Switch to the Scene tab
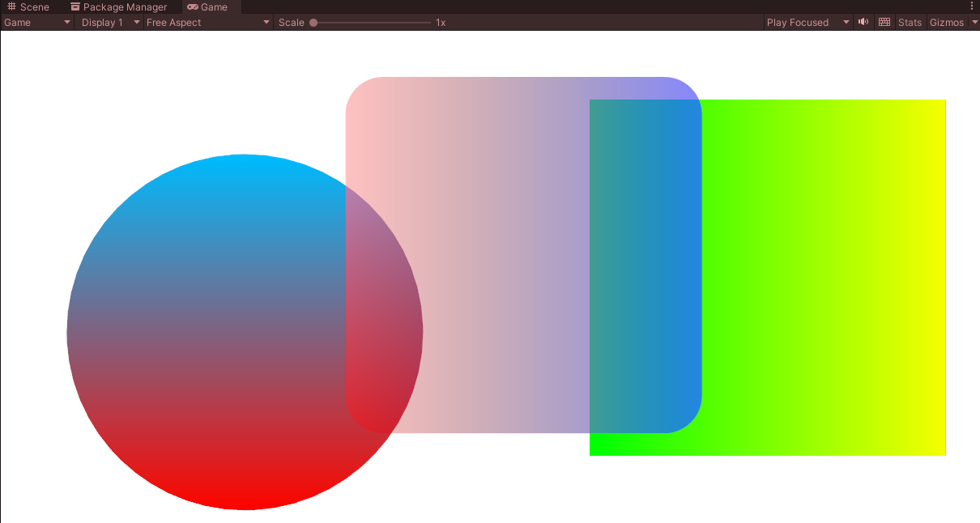The width and height of the screenshot is (980, 523). 28,6
